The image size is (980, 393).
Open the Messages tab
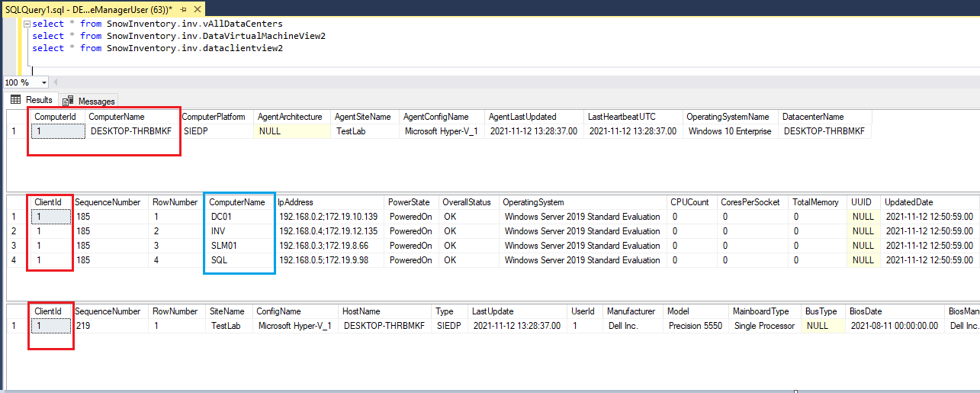(x=89, y=101)
